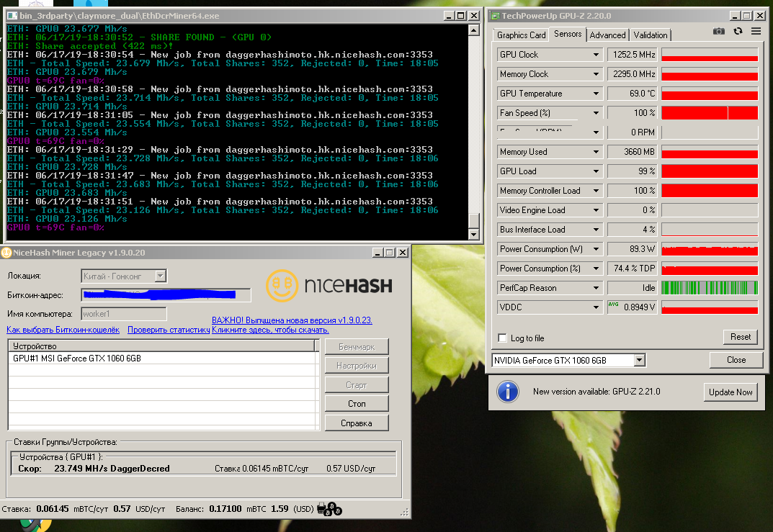
Task: Open the Validation tab
Action: pyautogui.click(x=651, y=35)
